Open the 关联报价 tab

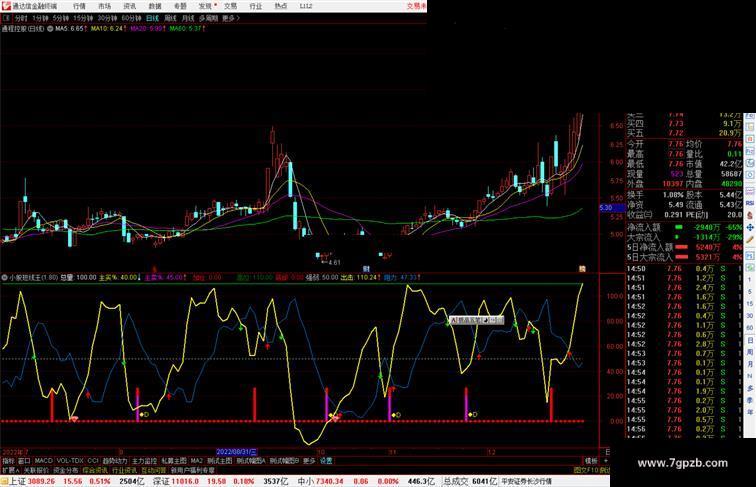pyautogui.click(x=36, y=470)
